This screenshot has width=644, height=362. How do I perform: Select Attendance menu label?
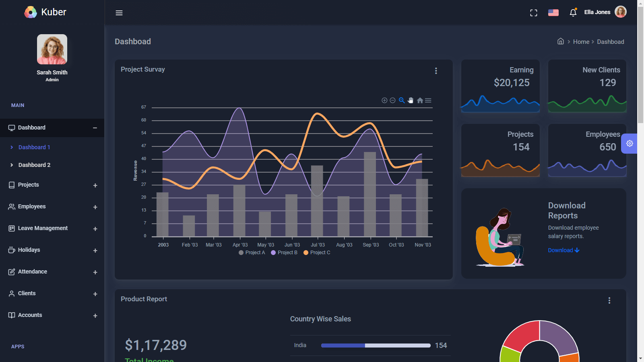[33, 271]
